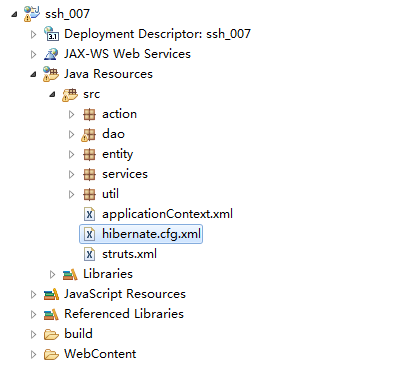Collapse the Java Resources node
The image size is (405, 365).
click(x=33, y=74)
